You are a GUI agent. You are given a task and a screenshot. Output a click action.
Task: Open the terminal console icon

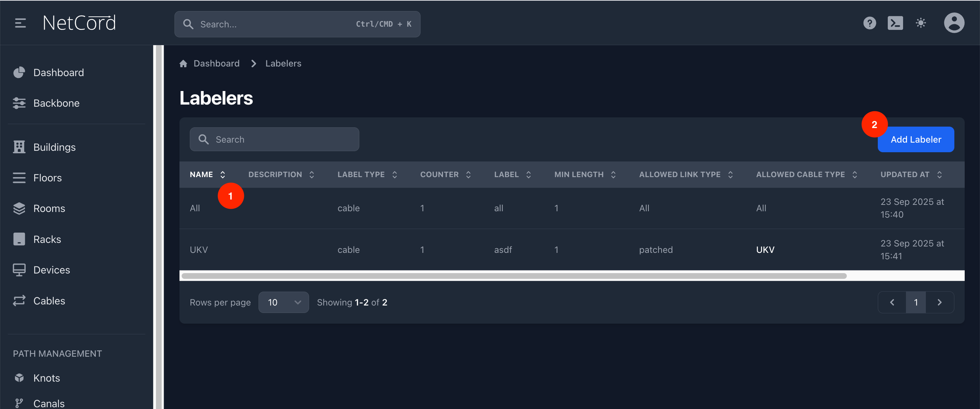[x=895, y=23]
